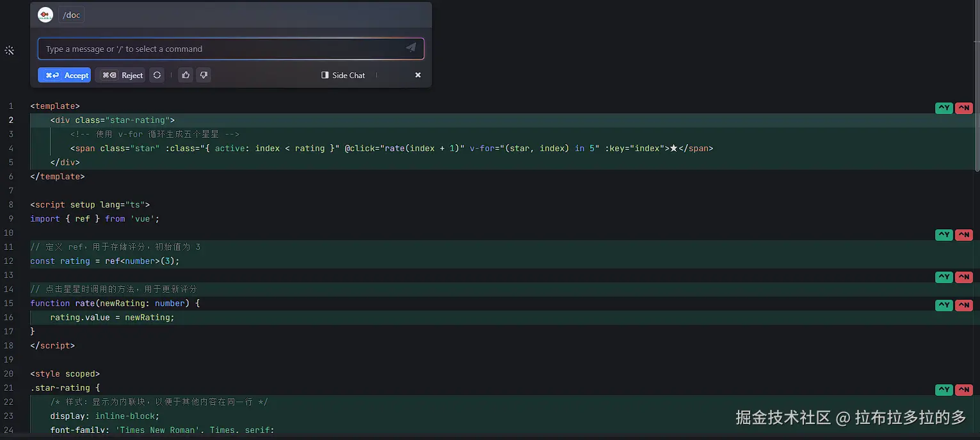Accept the ref rating diff hunk with ^Y

click(x=944, y=235)
